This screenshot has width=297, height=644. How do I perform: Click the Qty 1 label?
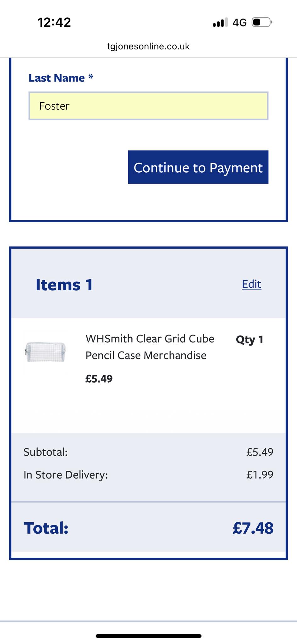[250, 340]
